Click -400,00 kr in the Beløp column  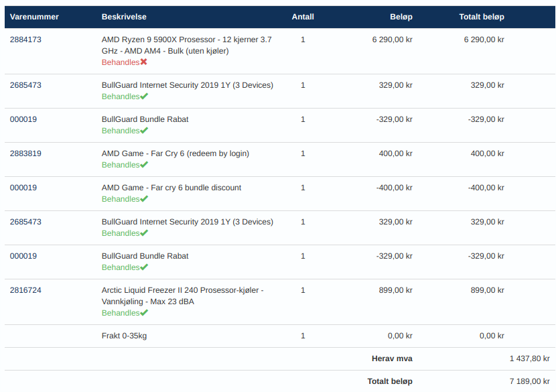click(x=395, y=188)
